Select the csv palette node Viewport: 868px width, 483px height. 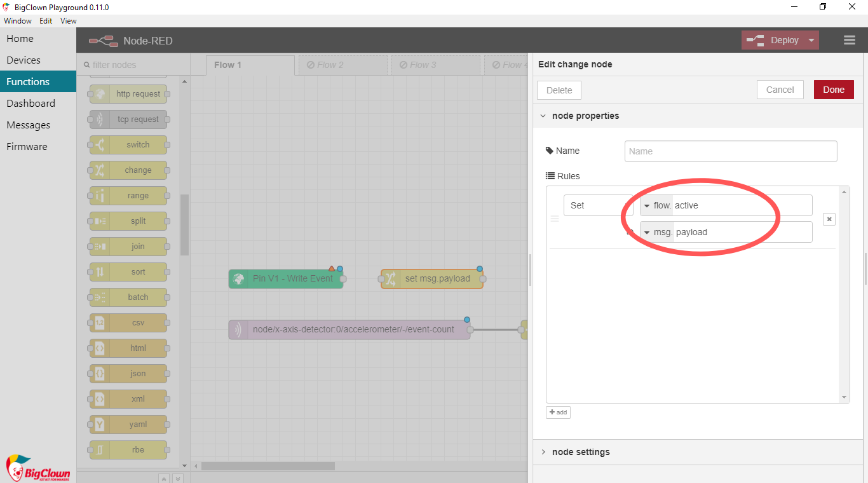(128, 323)
